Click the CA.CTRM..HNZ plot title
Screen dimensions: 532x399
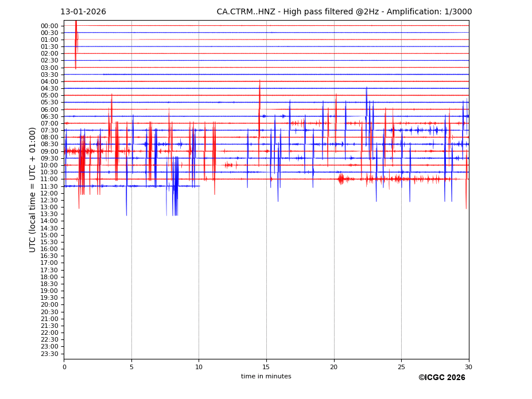[x=344, y=12]
